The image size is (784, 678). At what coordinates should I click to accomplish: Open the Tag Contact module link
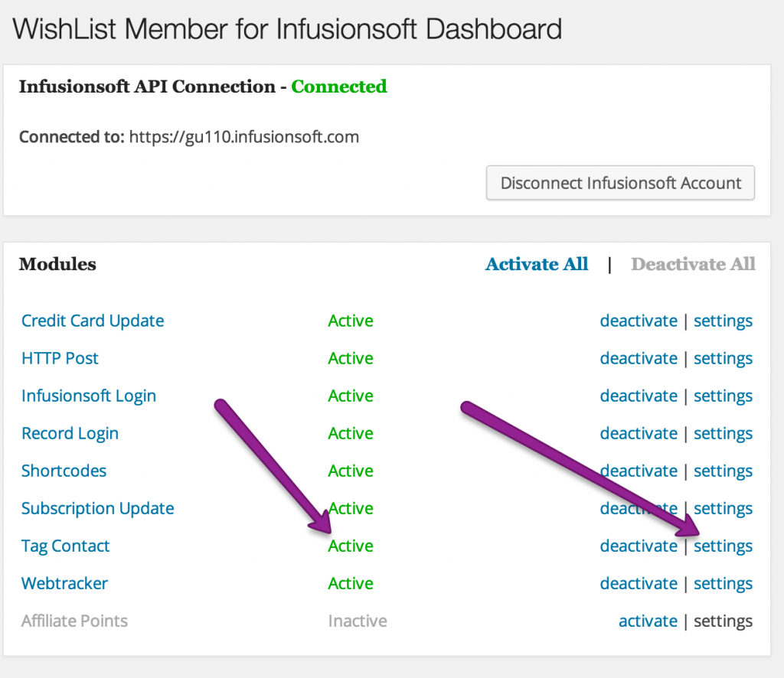(66, 546)
